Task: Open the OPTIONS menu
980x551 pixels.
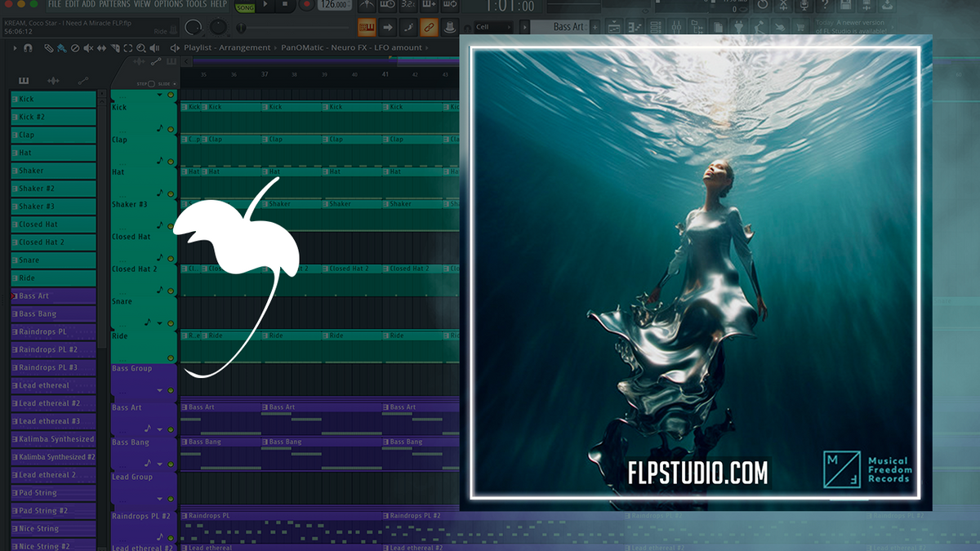Action: pos(167,3)
